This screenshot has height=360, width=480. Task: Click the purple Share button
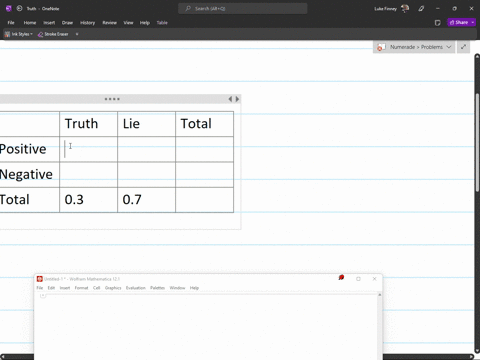click(x=459, y=22)
